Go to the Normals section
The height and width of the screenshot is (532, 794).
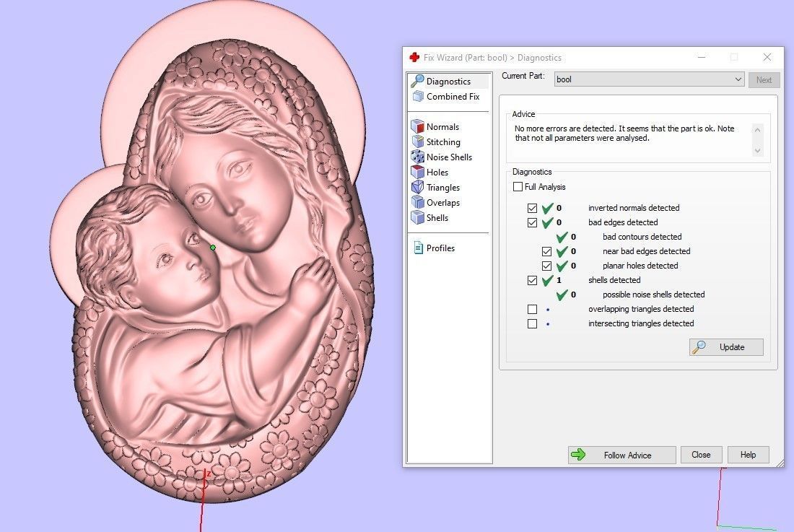[442, 126]
